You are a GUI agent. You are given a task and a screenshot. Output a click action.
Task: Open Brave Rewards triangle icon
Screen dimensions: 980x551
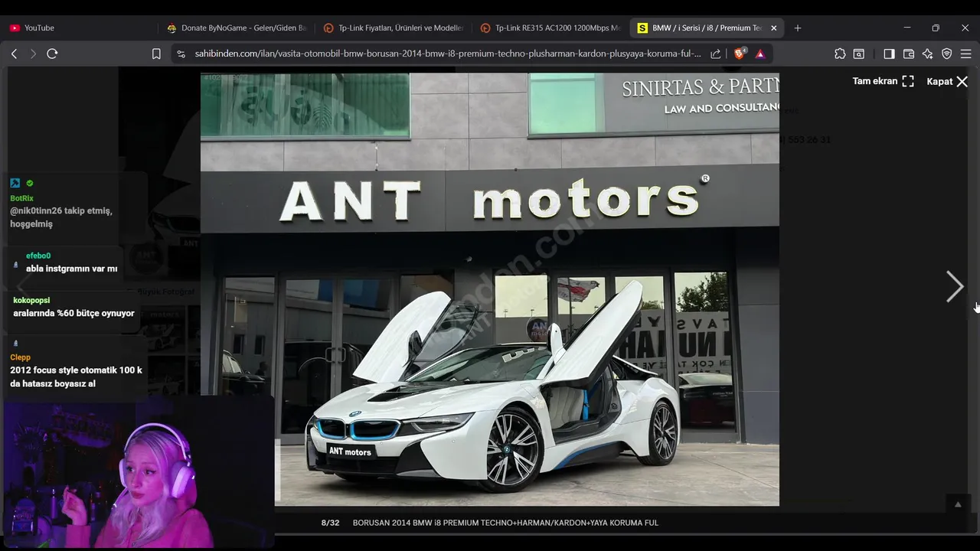pyautogui.click(x=760, y=54)
